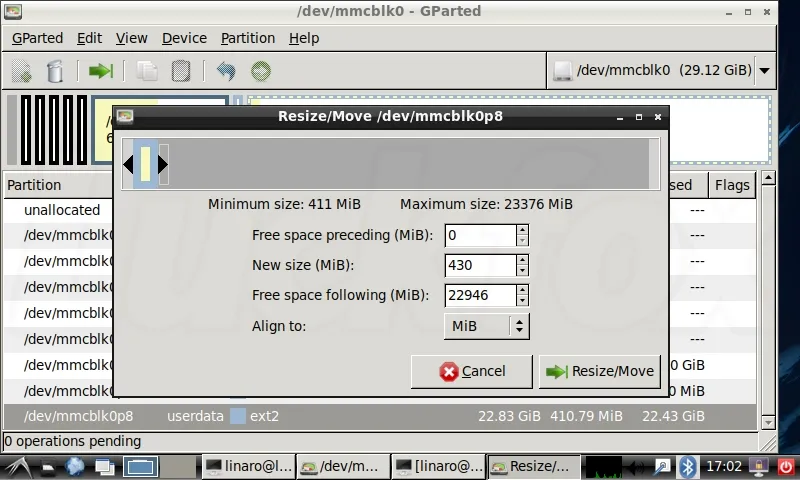This screenshot has width=800, height=480.
Task: Open the Partition menu
Action: 247,38
